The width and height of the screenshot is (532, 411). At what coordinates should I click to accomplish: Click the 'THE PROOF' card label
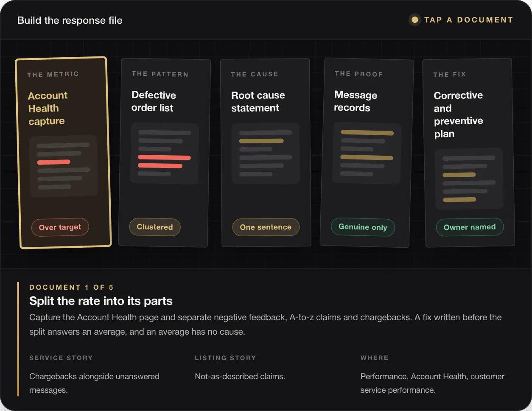click(x=359, y=74)
